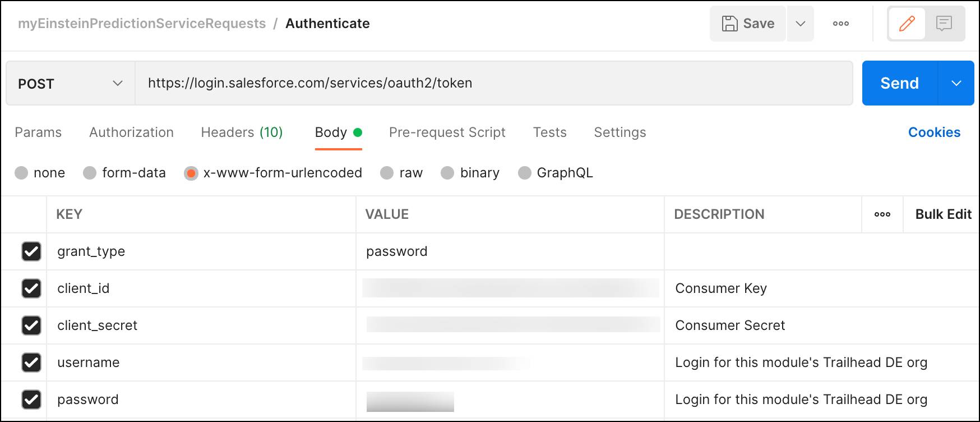
Task: Open the Pre-request Script tab
Action: [447, 132]
